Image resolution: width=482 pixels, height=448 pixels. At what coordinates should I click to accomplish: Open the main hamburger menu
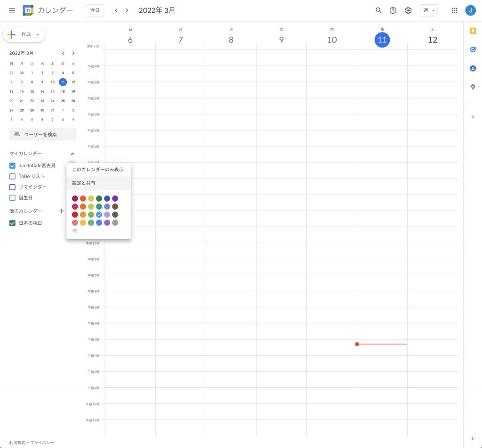(x=12, y=10)
